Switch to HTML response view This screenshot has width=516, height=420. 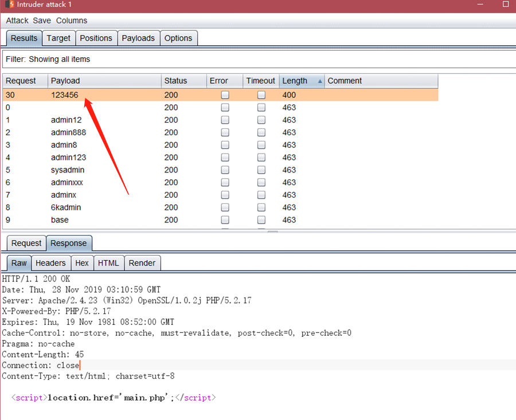coord(108,263)
